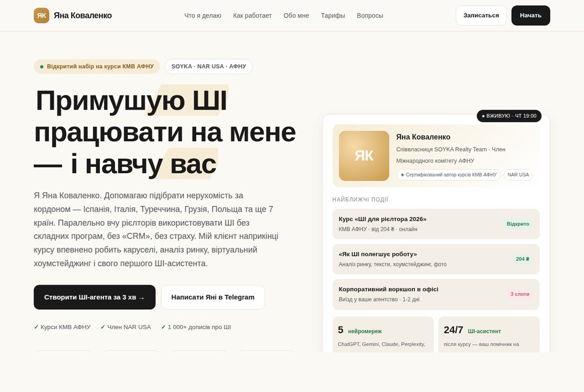Viewport: 584px width, 392px height.
Task: Open Корпоративний воркшоп в офісі card
Action: tap(436, 294)
